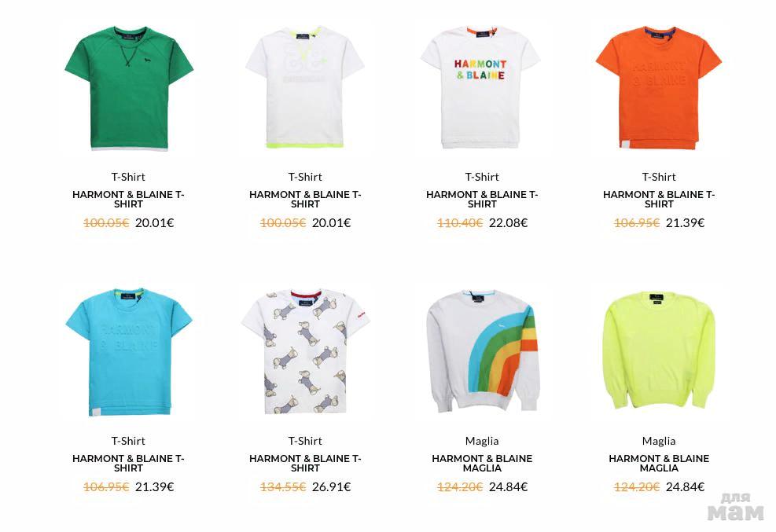776x532 pixels.
Task: Open the white T-shirt with neon yellow trim
Action: pos(305,87)
